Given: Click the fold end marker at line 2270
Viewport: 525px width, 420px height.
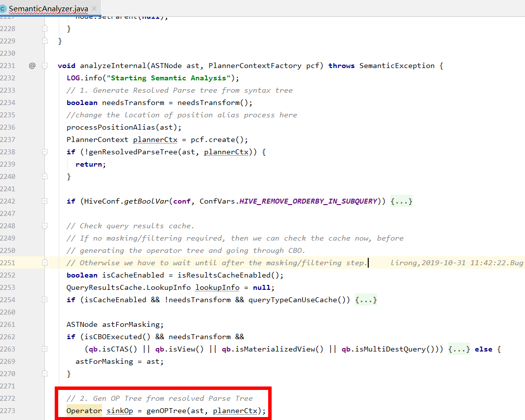Looking at the screenshot, I should tap(44, 374).
